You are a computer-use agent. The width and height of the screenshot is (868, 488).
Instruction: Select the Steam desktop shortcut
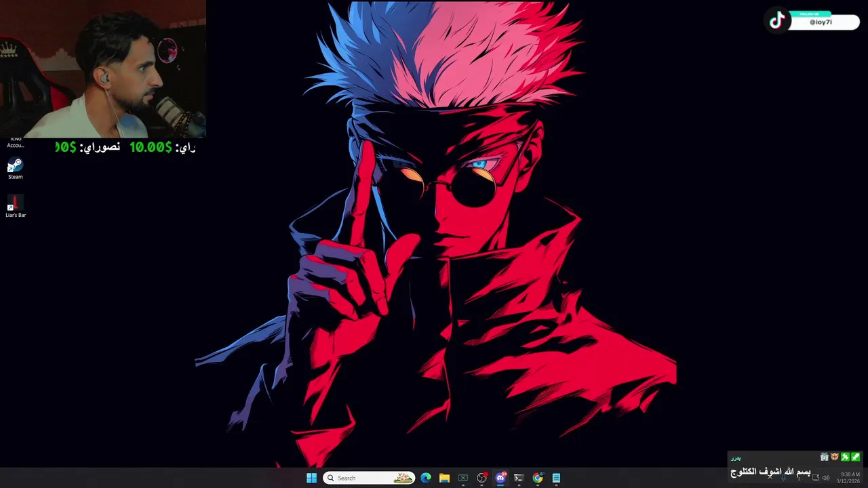coord(15,169)
